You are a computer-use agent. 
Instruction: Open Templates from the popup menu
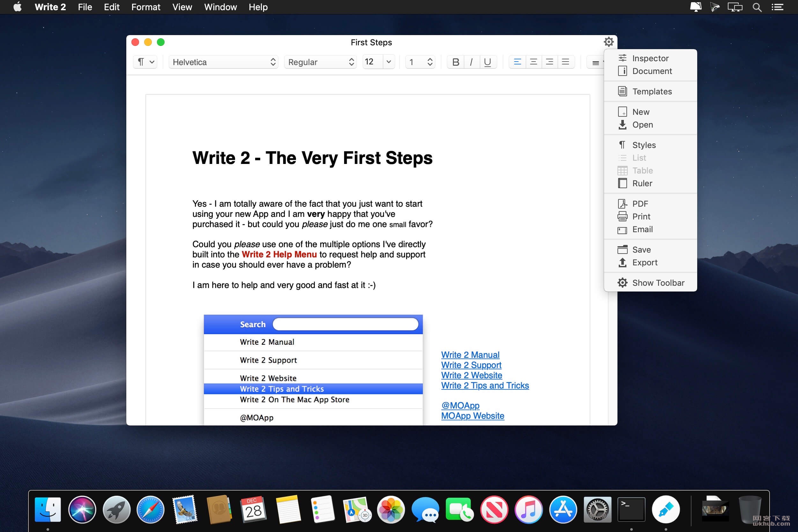pyautogui.click(x=650, y=92)
